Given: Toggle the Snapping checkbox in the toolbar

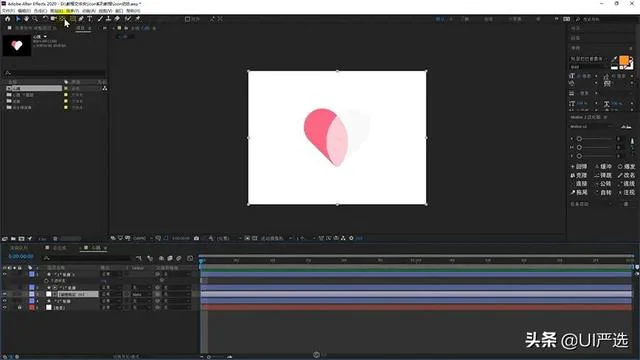Looking at the screenshot, I should [x=187, y=19].
